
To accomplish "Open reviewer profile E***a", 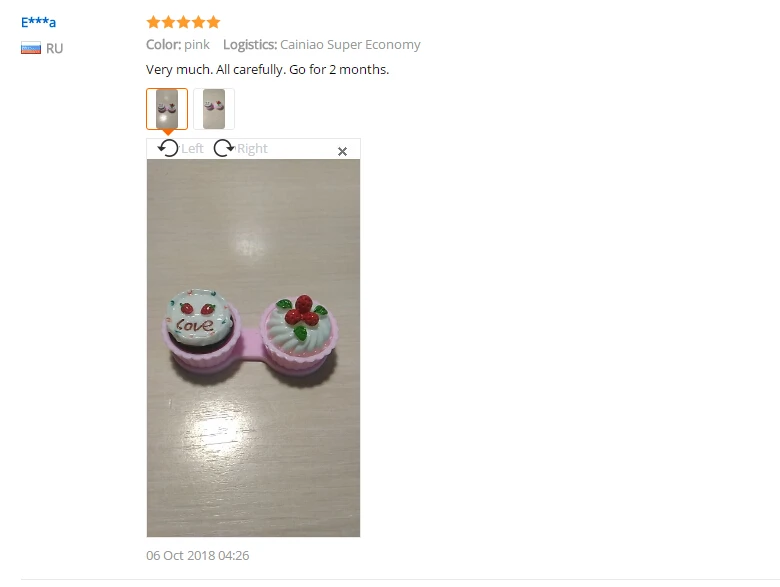I will [x=38, y=22].
